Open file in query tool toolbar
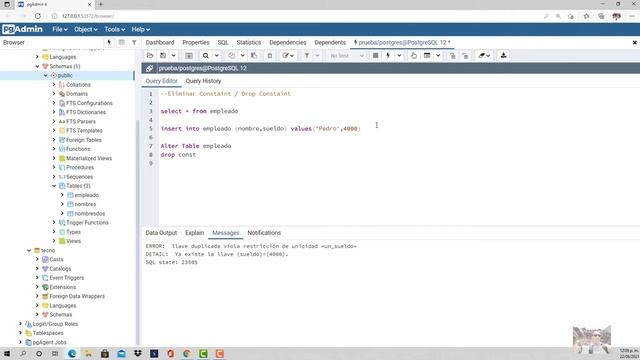Screen dimensions: 640x360 point(150,56)
